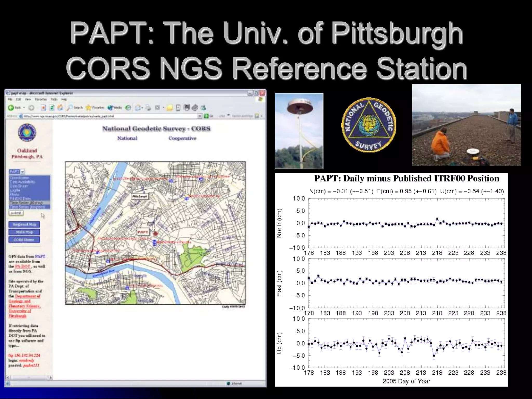Screen dimensions: 532x399
Task: Open Search with magnifier icon
Action: tap(75, 108)
